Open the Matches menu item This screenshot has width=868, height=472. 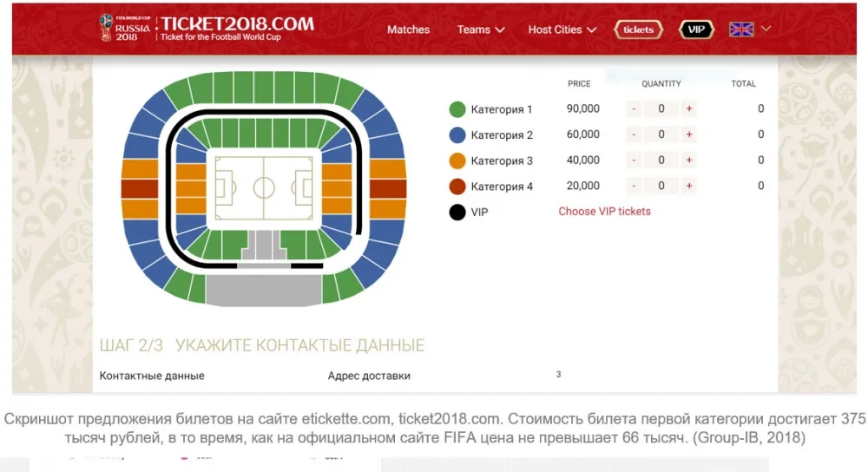[408, 29]
